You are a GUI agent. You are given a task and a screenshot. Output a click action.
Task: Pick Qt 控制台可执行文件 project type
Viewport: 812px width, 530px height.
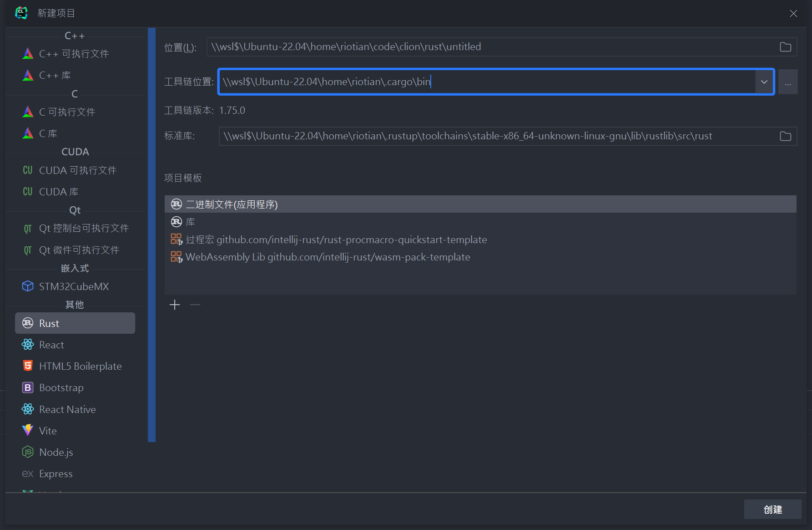pyautogui.click(x=75, y=228)
